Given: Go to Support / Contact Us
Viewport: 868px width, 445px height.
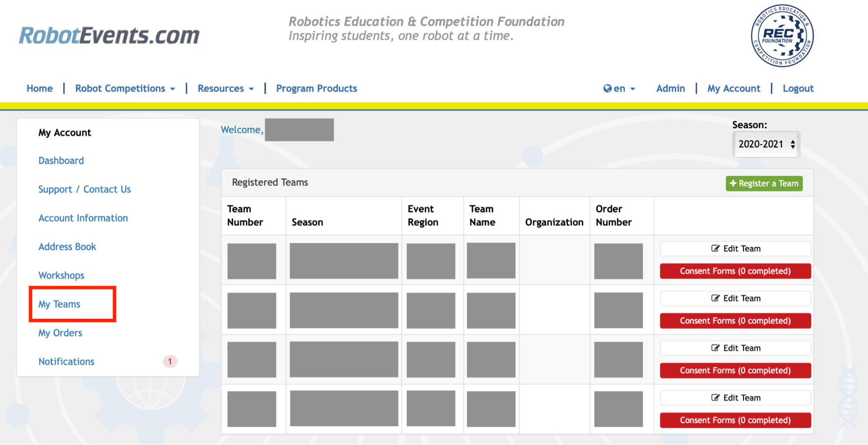Looking at the screenshot, I should tap(85, 189).
